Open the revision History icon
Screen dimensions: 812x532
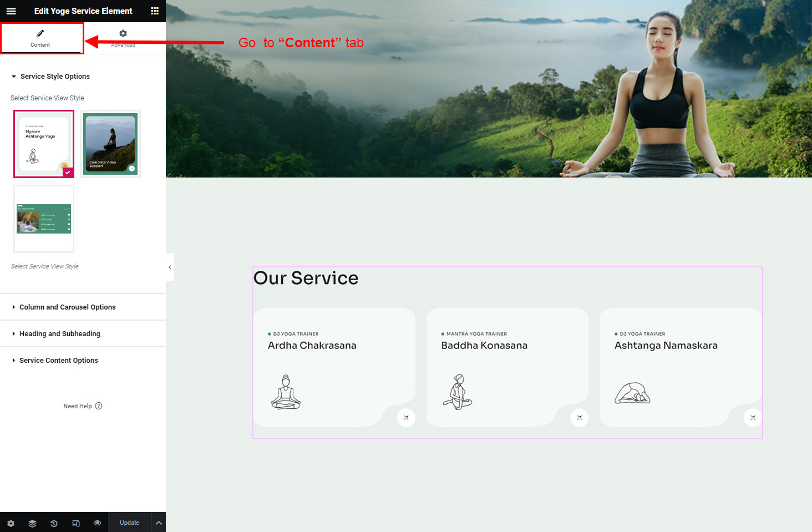pos(54,523)
